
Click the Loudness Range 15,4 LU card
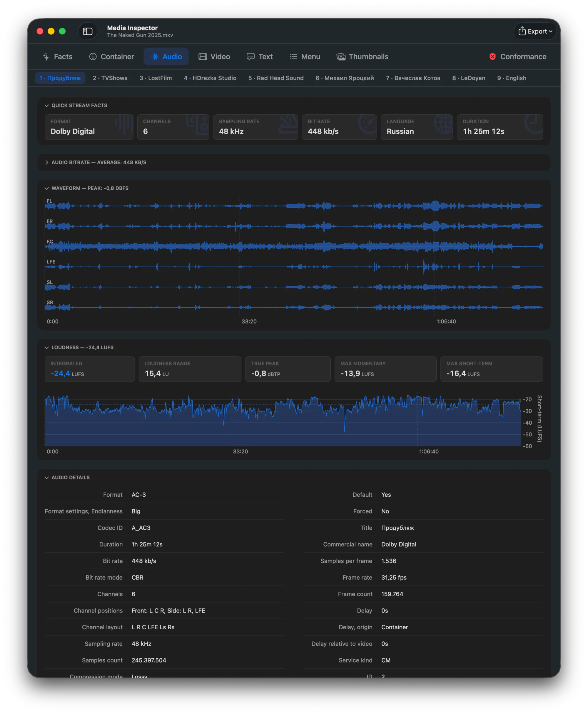[190, 369]
